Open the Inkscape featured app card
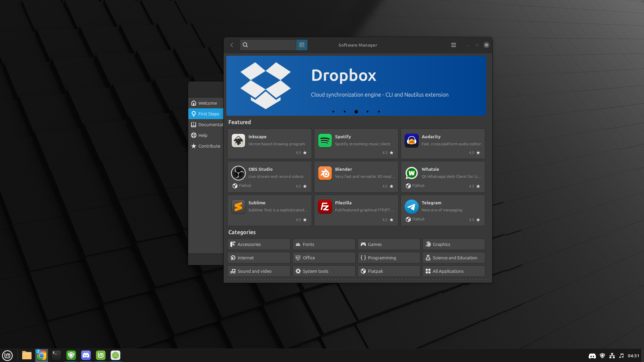 coord(270,144)
